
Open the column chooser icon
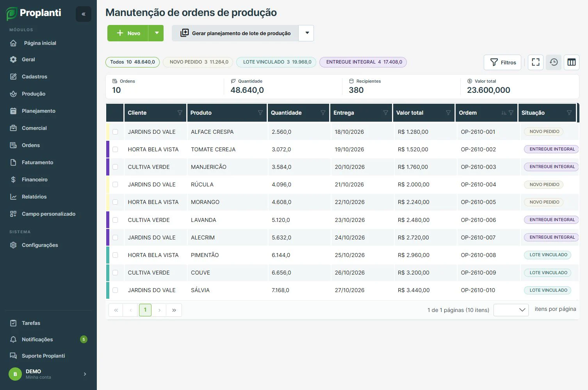click(x=572, y=62)
